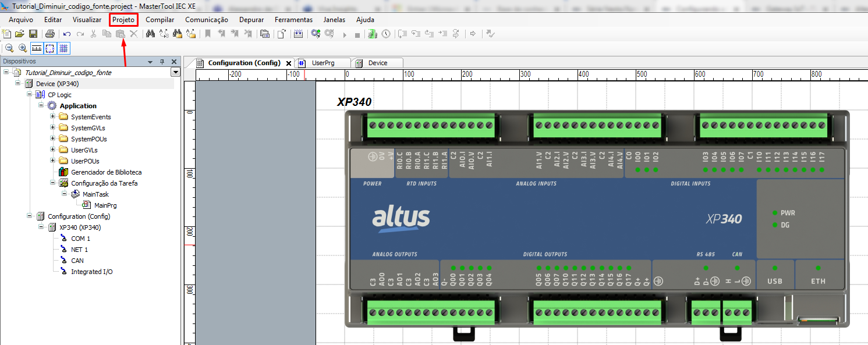Image resolution: width=868 pixels, height=345 pixels.
Task: Switch to the Device editor tab
Action: (378, 63)
